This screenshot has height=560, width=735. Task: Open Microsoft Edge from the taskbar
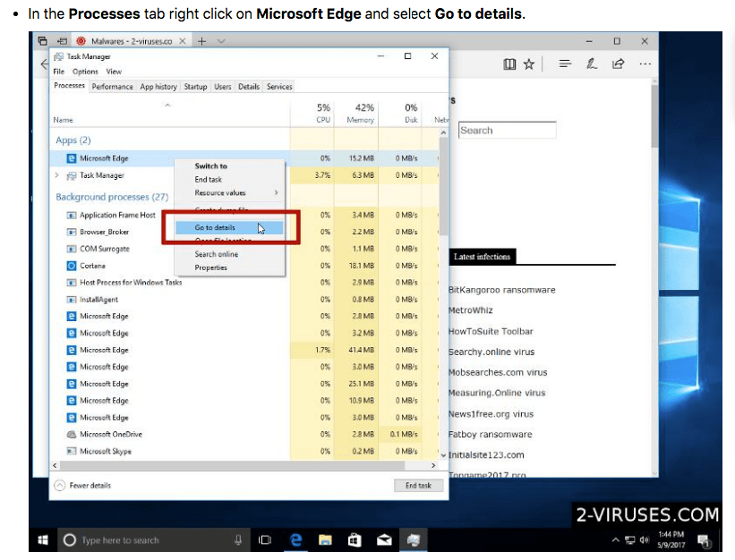click(295, 540)
